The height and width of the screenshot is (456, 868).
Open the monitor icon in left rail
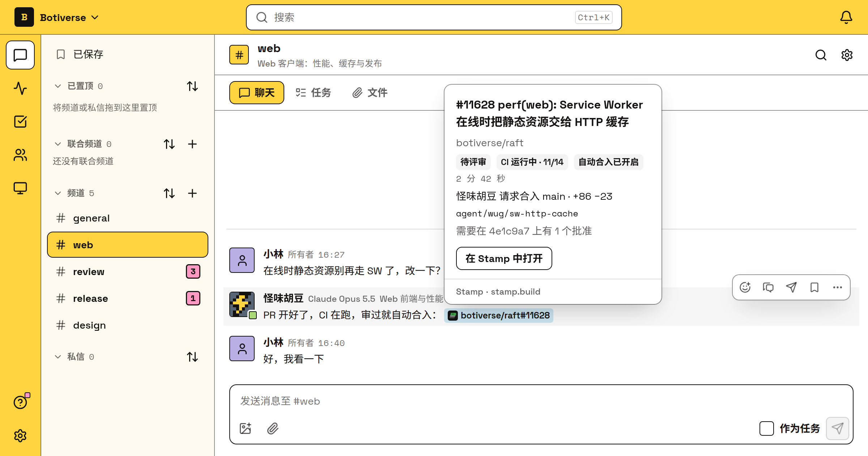20,188
